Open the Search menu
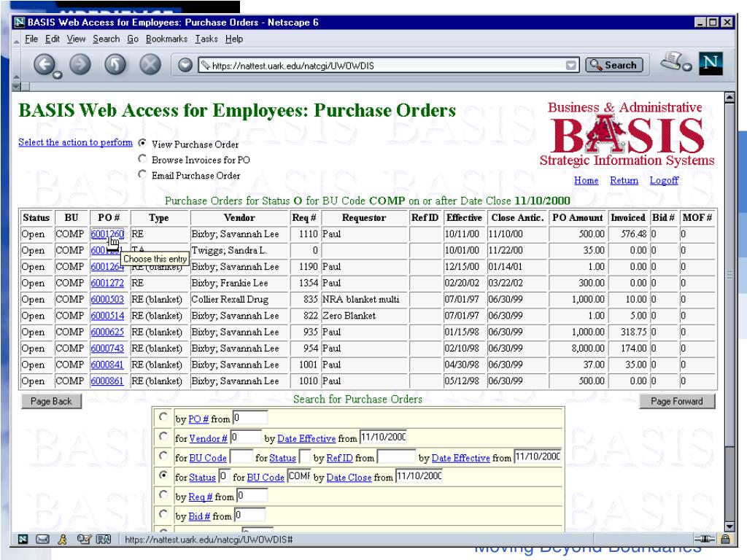This screenshot has width=747, height=560. click(107, 39)
